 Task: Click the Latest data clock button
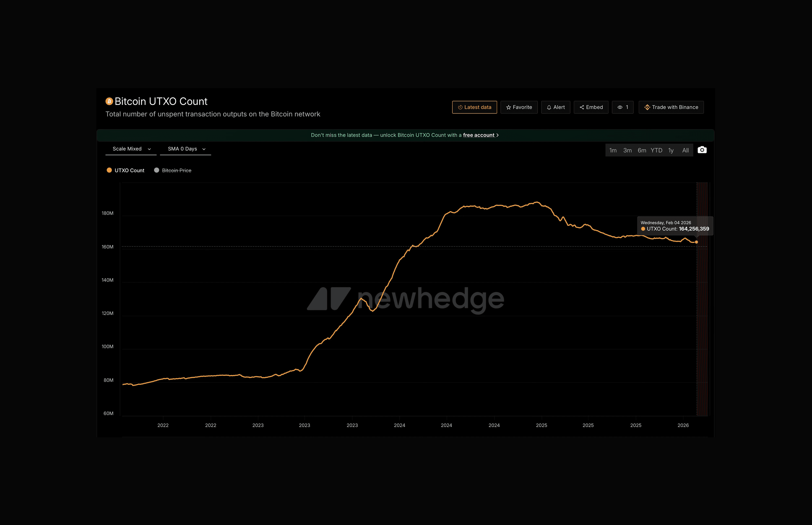click(x=474, y=107)
